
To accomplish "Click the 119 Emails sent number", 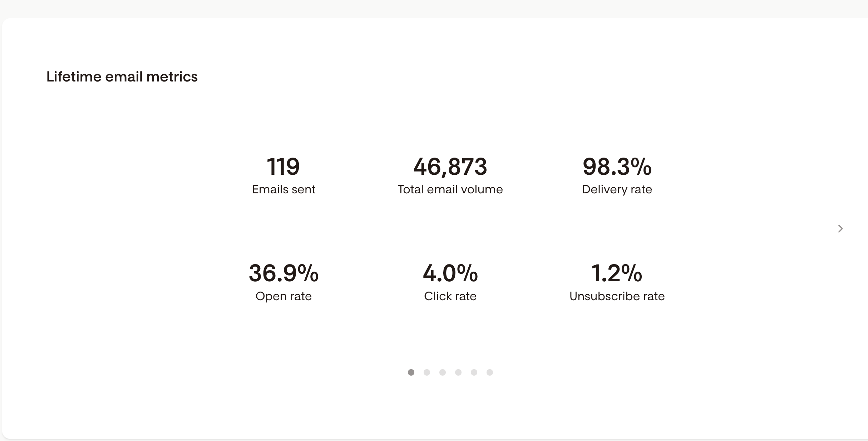I will pyautogui.click(x=283, y=167).
